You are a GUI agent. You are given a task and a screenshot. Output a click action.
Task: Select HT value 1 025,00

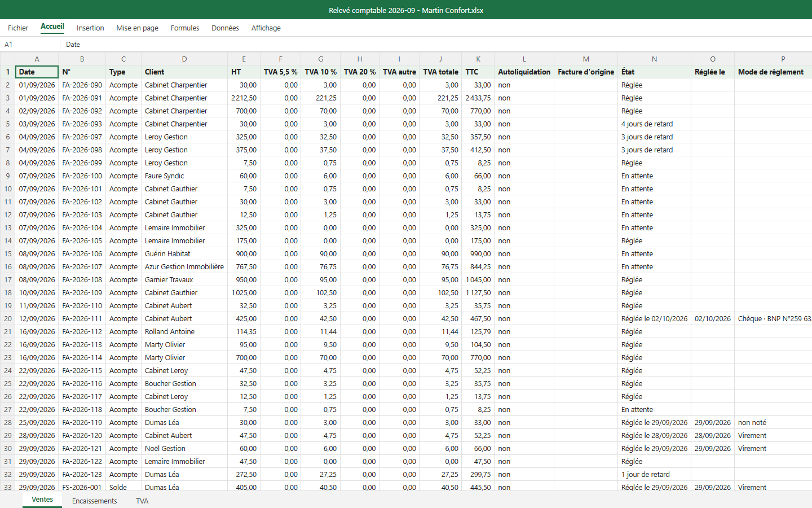pyautogui.click(x=244, y=292)
